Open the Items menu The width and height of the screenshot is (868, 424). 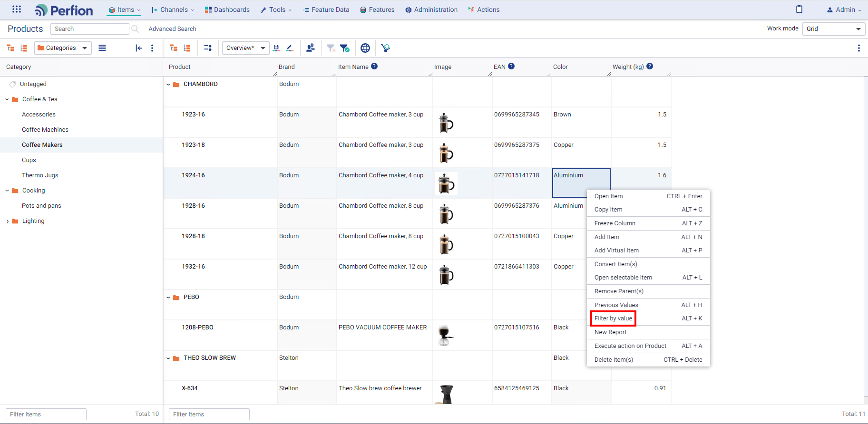click(x=125, y=10)
